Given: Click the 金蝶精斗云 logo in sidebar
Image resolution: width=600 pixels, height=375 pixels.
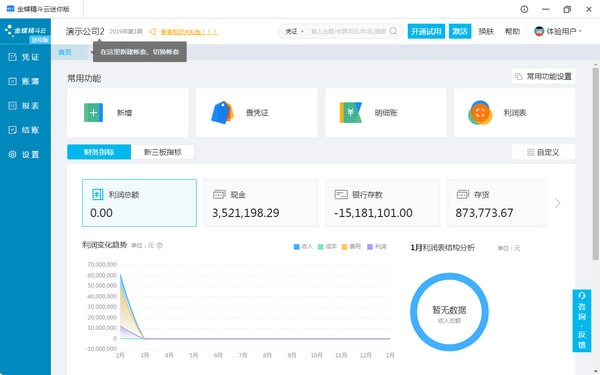Looking at the screenshot, I should pos(25,31).
